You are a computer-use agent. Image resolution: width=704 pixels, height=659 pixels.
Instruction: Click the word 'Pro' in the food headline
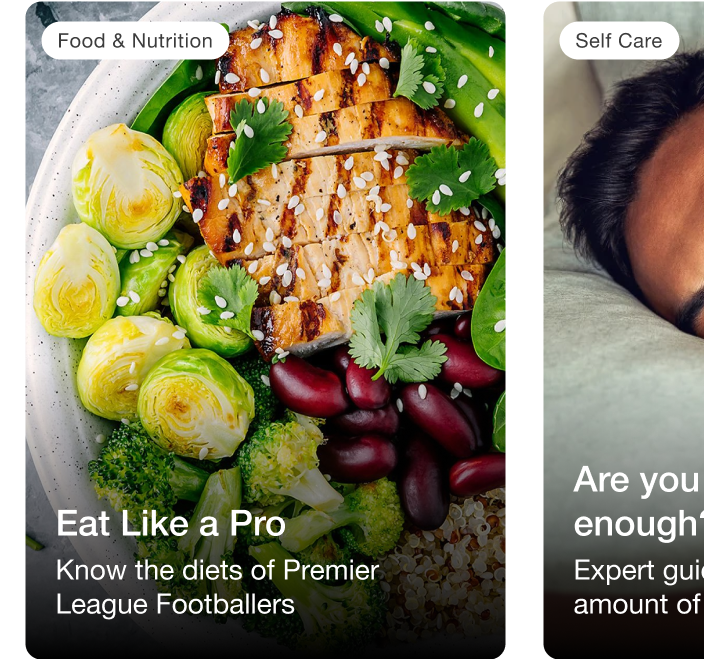point(258,523)
